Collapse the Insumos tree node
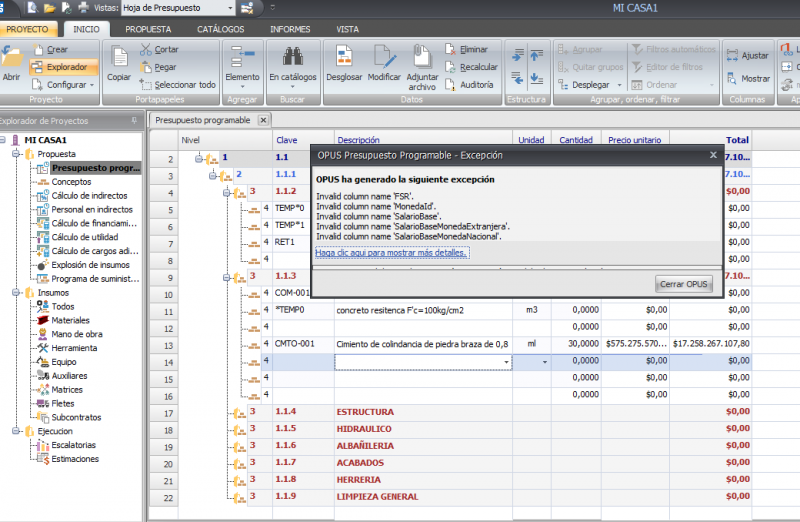Screen dimensions: 800x522 click(16, 293)
